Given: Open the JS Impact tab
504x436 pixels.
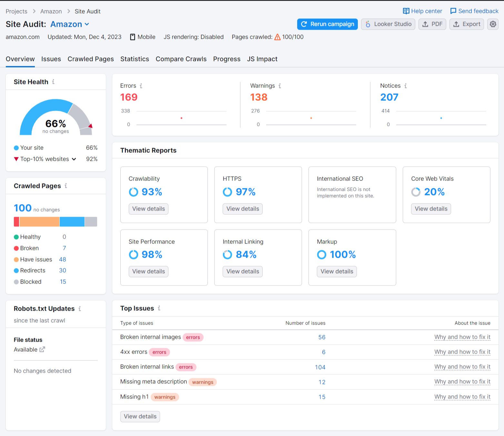Looking at the screenshot, I should (262, 59).
